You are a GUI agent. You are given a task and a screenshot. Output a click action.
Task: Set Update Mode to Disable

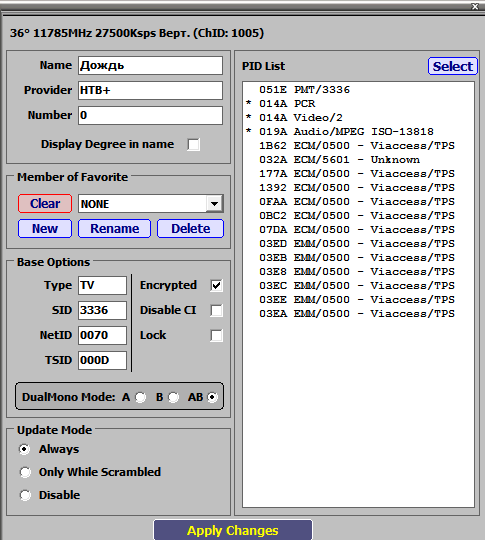coord(25,495)
